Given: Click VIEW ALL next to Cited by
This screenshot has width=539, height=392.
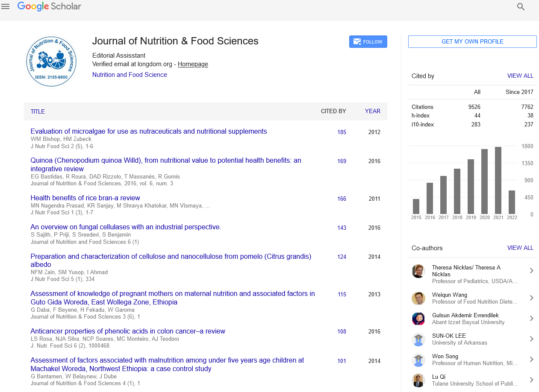Looking at the screenshot, I should (x=520, y=76).
